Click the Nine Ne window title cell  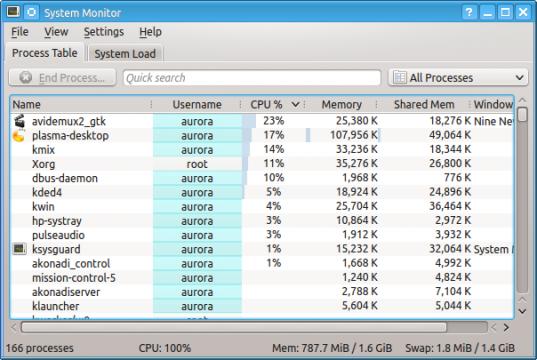[x=493, y=121]
